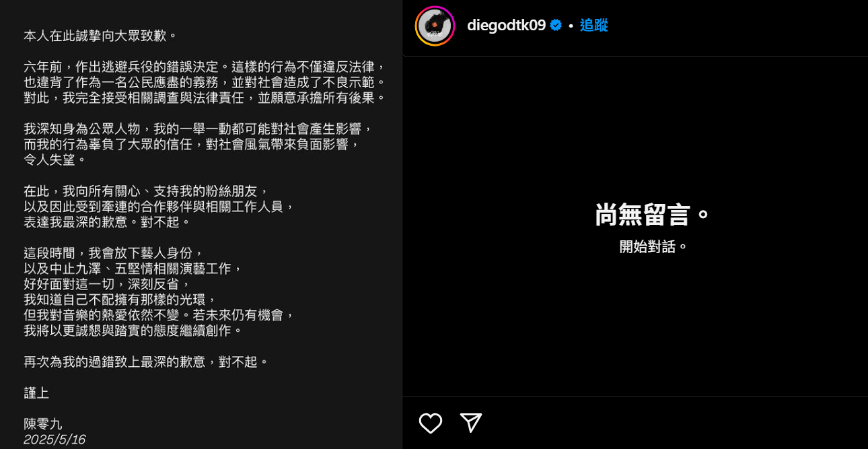The height and width of the screenshot is (449, 868).
Task: Click the line 表達我最深的歉意。對不起。
Action: coord(108,221)
